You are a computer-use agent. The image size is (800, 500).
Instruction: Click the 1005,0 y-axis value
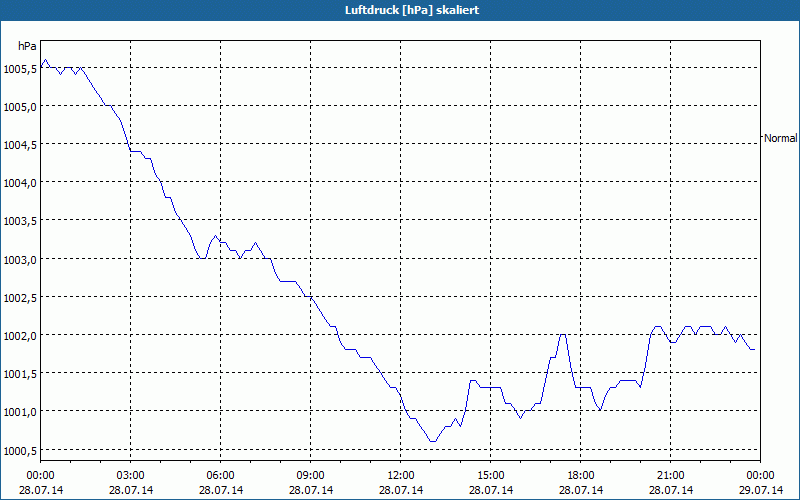pyautogui.click(x=20, y=107)
